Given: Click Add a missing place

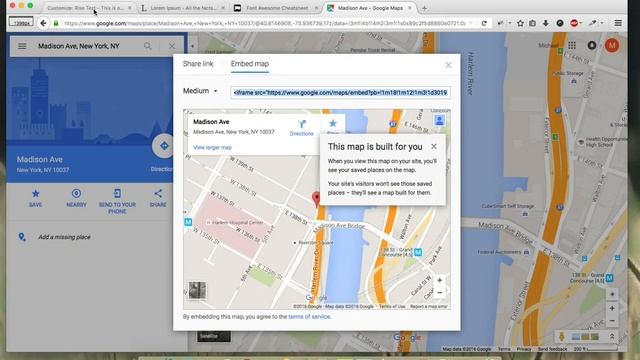Looking at the screenshot, I should click(x=64, y=237).
